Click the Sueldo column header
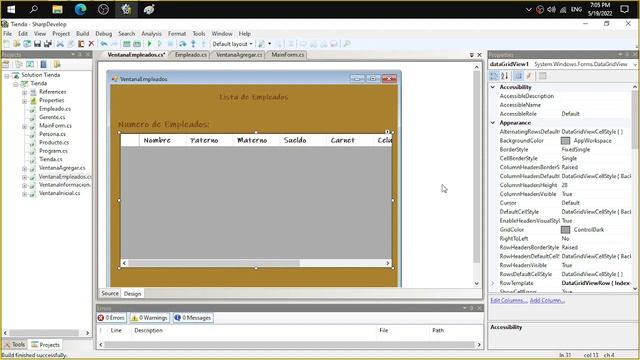Viewport: 640px width, 360px height. (302, 140)
